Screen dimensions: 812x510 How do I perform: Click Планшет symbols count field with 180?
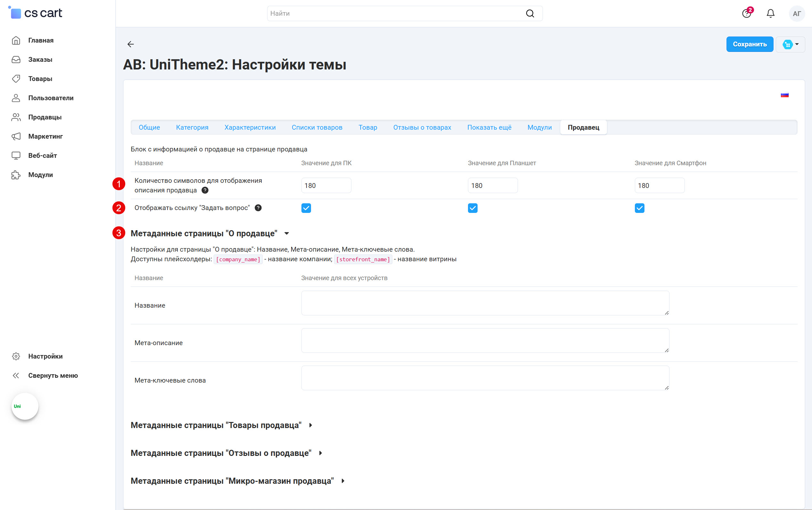(493, 185)
